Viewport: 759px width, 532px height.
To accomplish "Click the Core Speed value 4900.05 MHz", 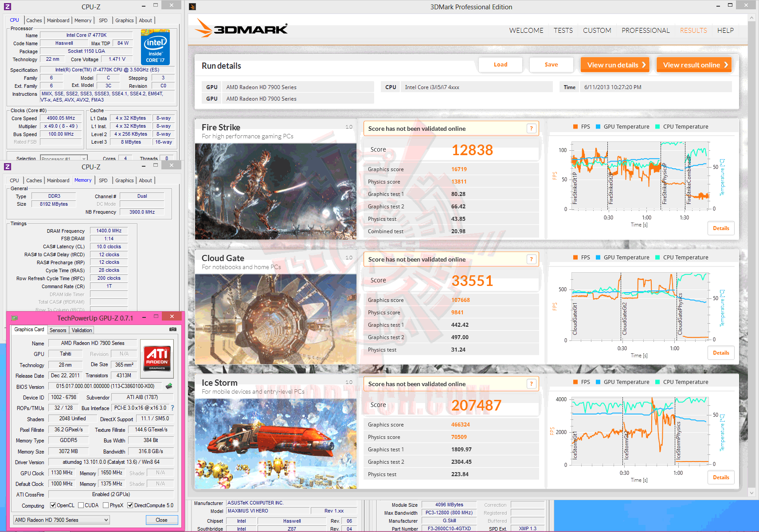I will click(61, 118).
